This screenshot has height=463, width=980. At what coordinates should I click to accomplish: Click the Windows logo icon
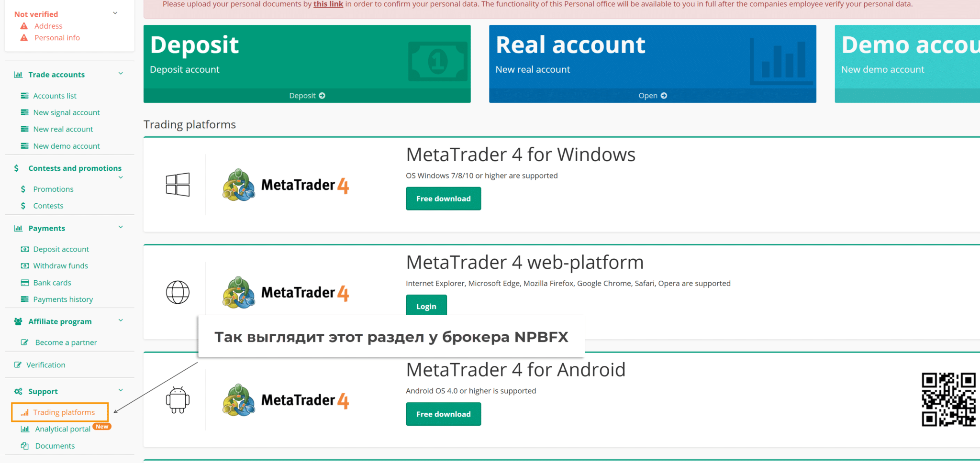pyautogui.click(x=178, y=185)
